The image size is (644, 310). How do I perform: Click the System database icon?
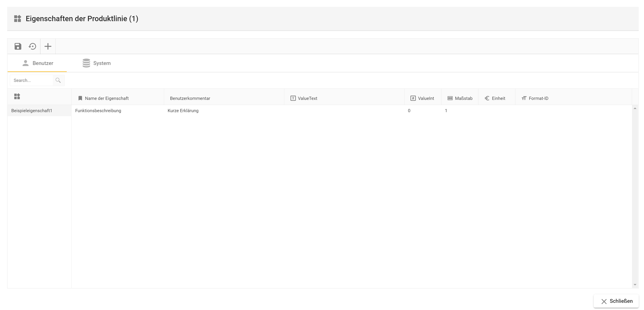(x=86, y=63)
